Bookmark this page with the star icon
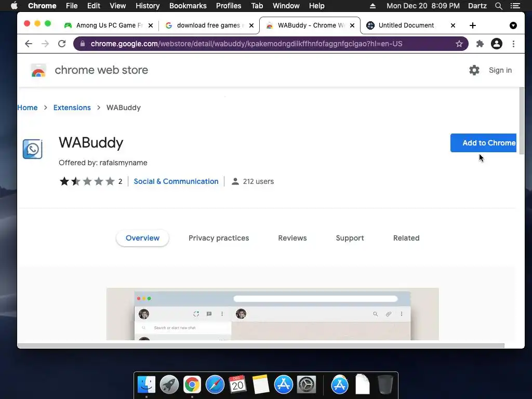The image size is (532, 399). coord(459,44)
